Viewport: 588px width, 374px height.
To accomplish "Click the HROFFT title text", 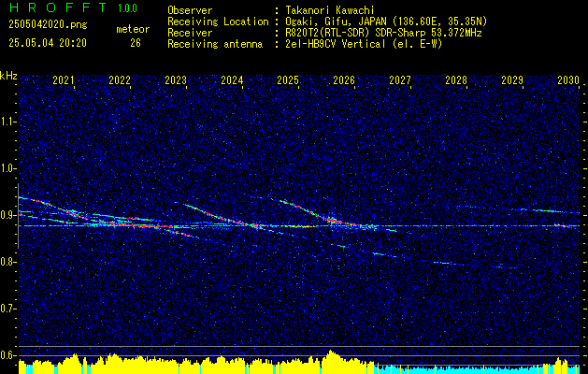I will pos(59,7).
